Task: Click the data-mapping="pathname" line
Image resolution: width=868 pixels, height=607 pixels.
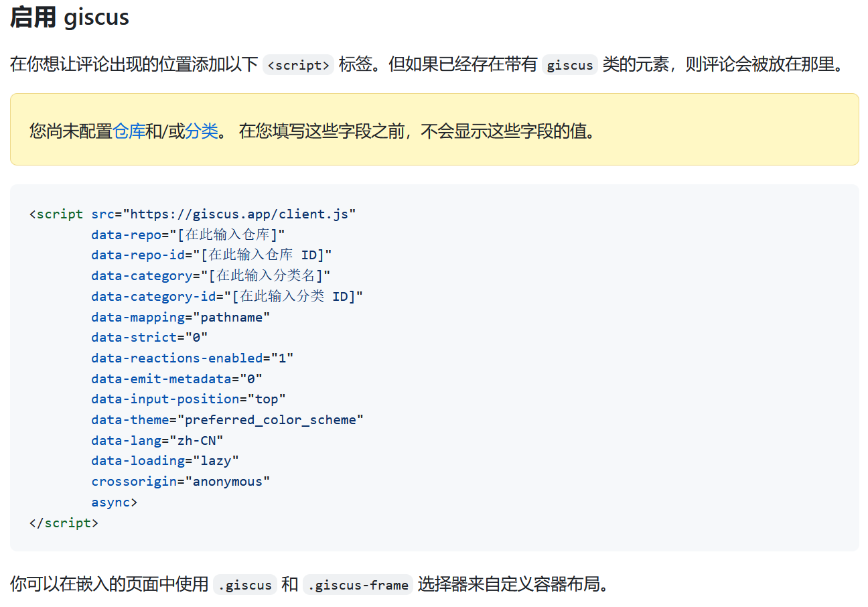Action: pos(181,317)
